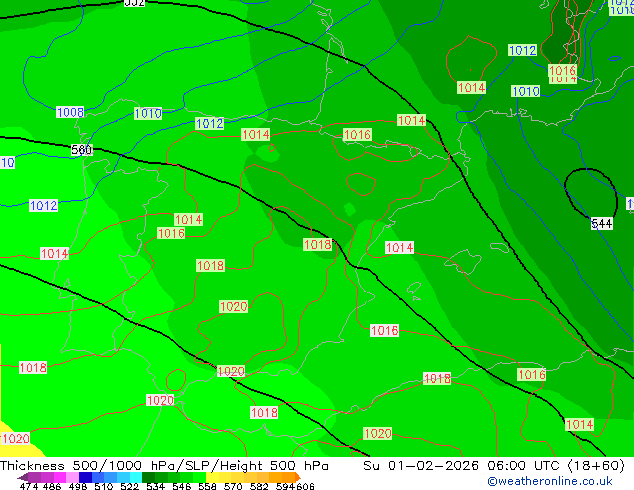Select the black 560 height contour label
634x490 pixels.
(x=82, y=150)
